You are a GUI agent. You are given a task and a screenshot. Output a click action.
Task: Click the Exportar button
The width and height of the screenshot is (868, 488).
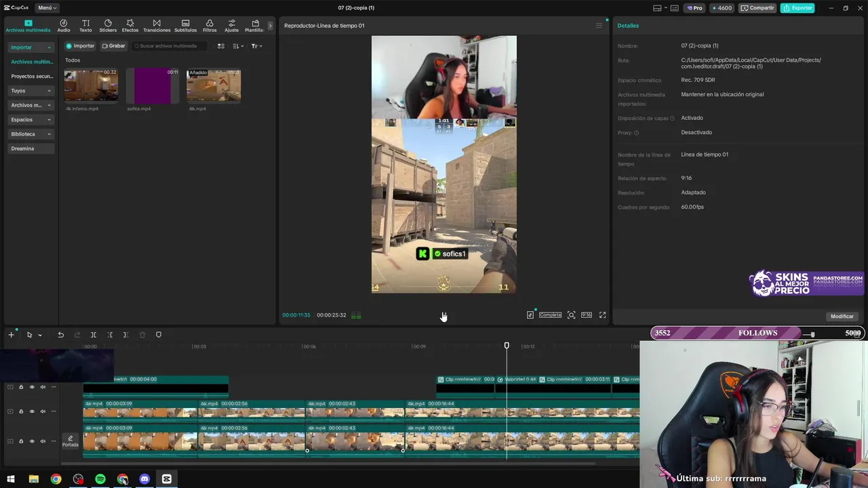pyautogui.click(x=797, y=8)
